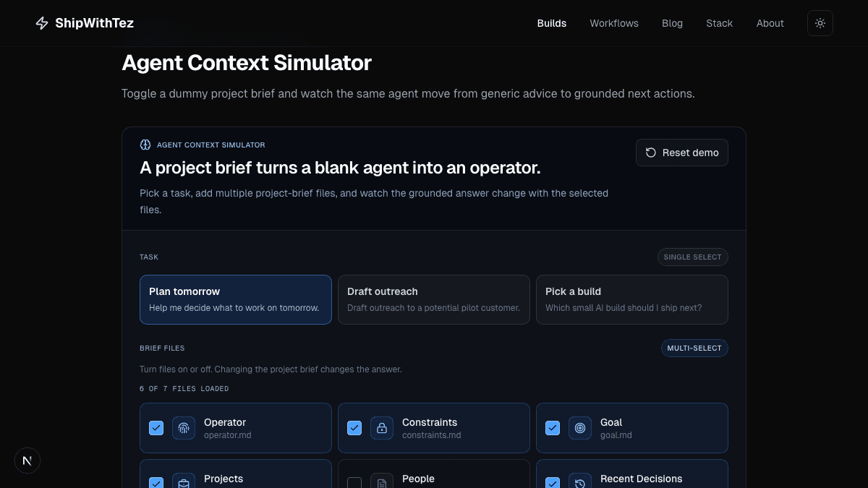Click the MULTI-SELECT badge
Viewport: 868px width, 488px height.
[694, 348]
